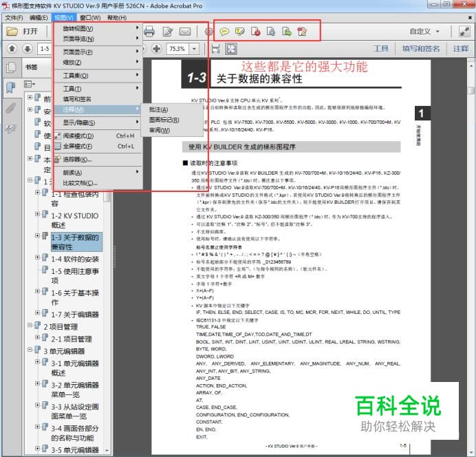Click the Zoom in plus icon

(156, 49)
